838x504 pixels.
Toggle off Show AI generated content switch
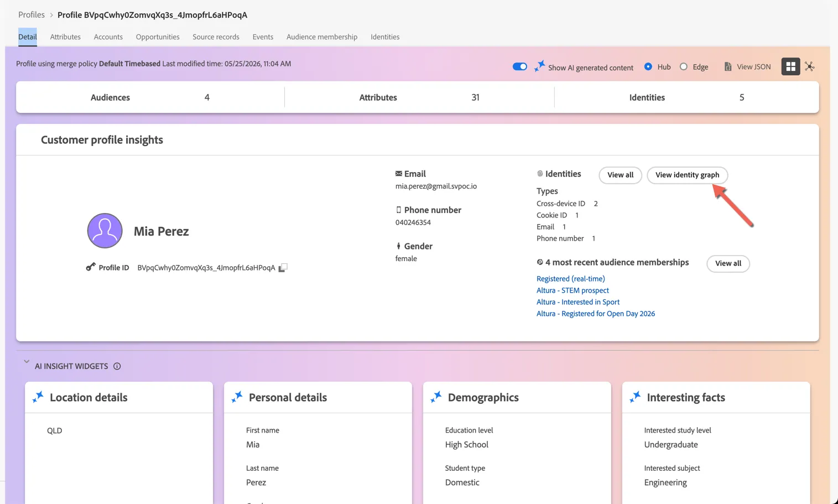519,66
